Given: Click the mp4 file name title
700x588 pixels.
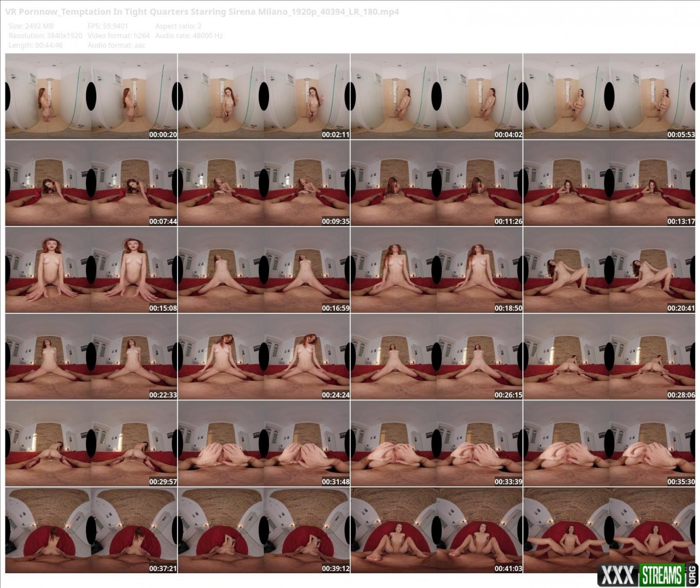Looking at the screenshot, I should pos(202,11).
